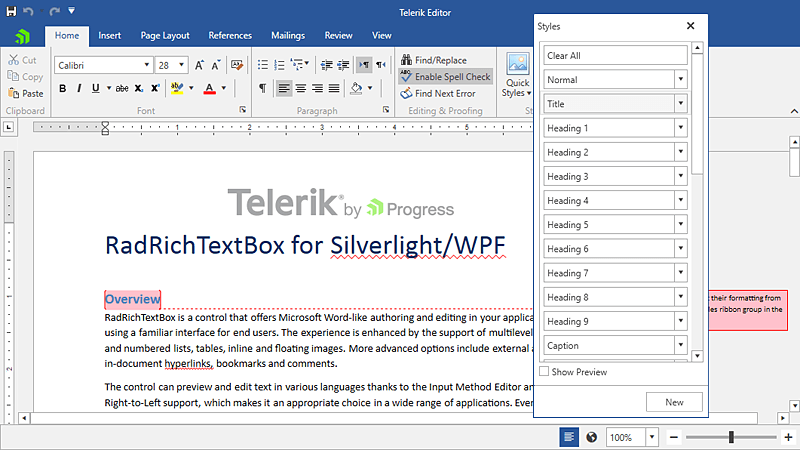This screenshot has width=800, height=450.
Task: Select the Heading 2 style
Action: [x=610, y=152]
